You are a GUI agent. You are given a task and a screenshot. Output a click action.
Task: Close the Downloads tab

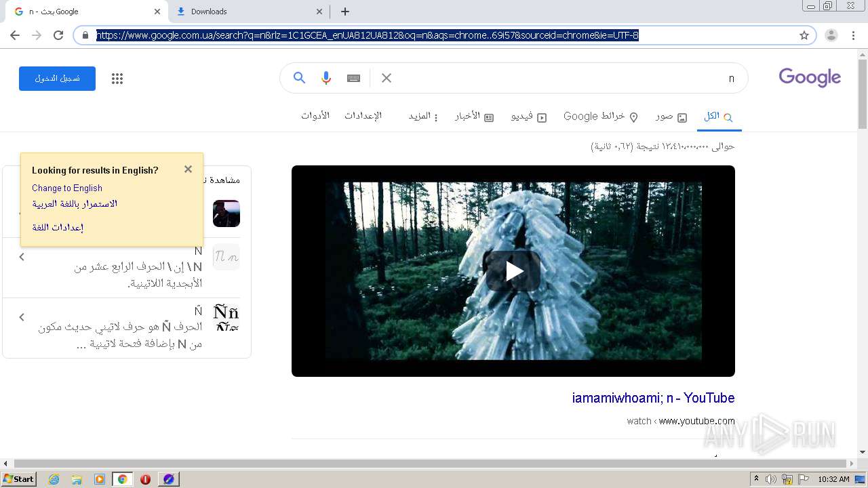pos(319,12)
